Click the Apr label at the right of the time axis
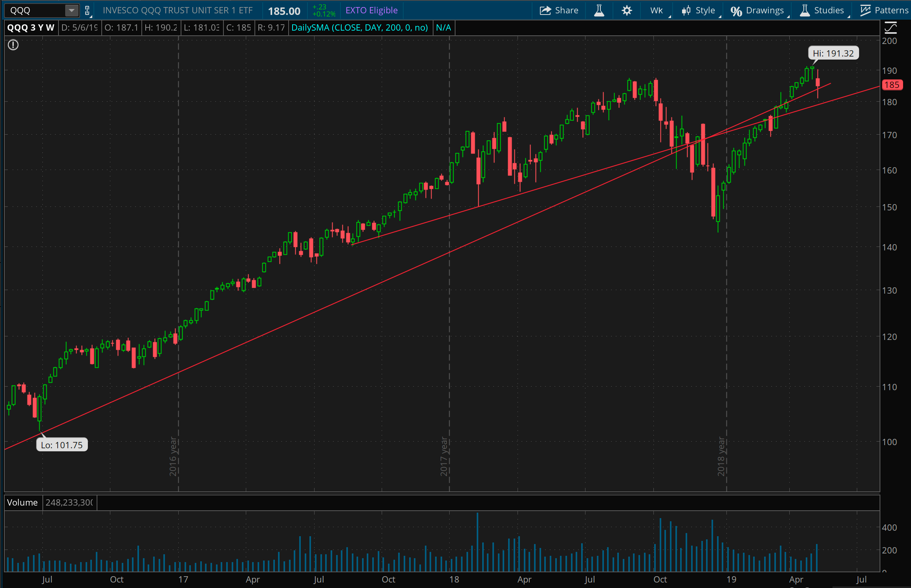Image resolution: width=911 pixels, height=588 pixels. [796, 580]
